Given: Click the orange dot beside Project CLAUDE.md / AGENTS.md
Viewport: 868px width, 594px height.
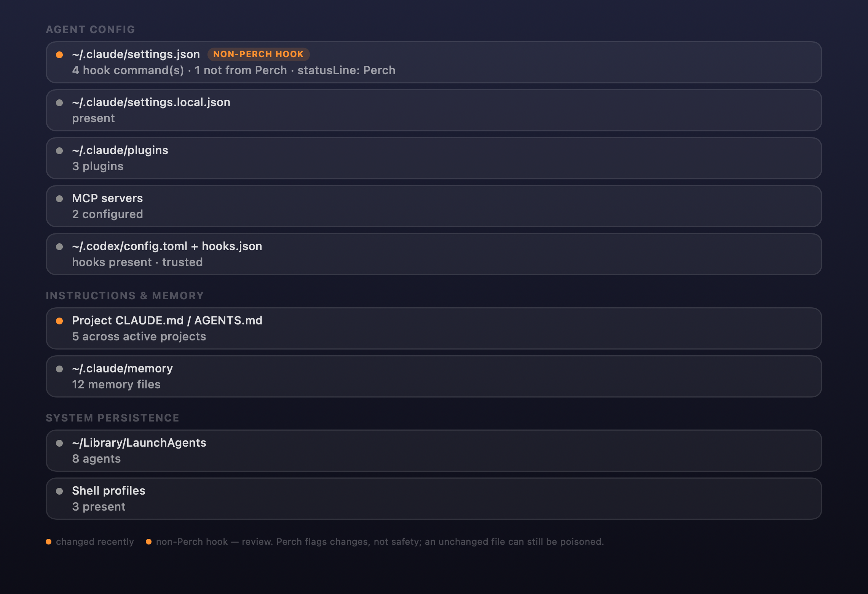Looking at the screenshot, I should click(x=59, y=321).
